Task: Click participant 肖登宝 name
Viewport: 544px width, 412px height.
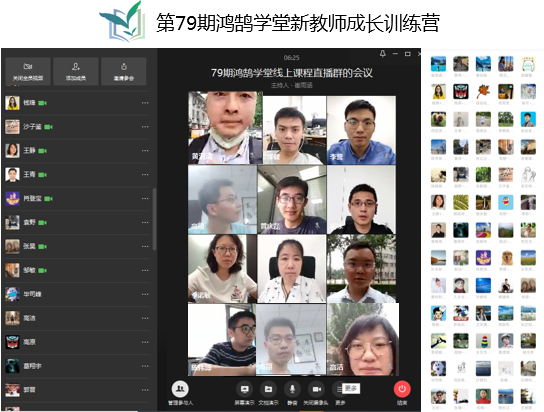Action: [x=32, y=198]
